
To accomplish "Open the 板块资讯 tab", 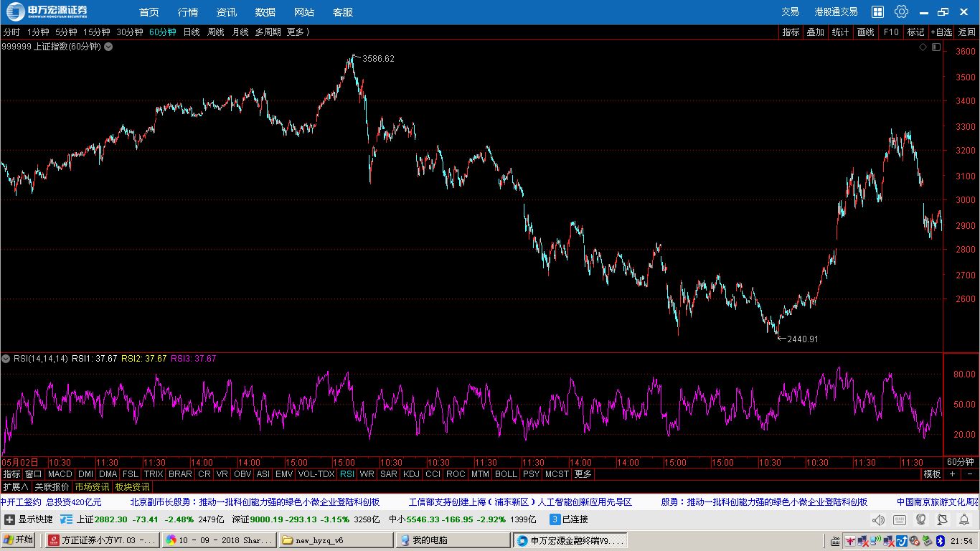I will pyautogui.click(x=132, y=487).
